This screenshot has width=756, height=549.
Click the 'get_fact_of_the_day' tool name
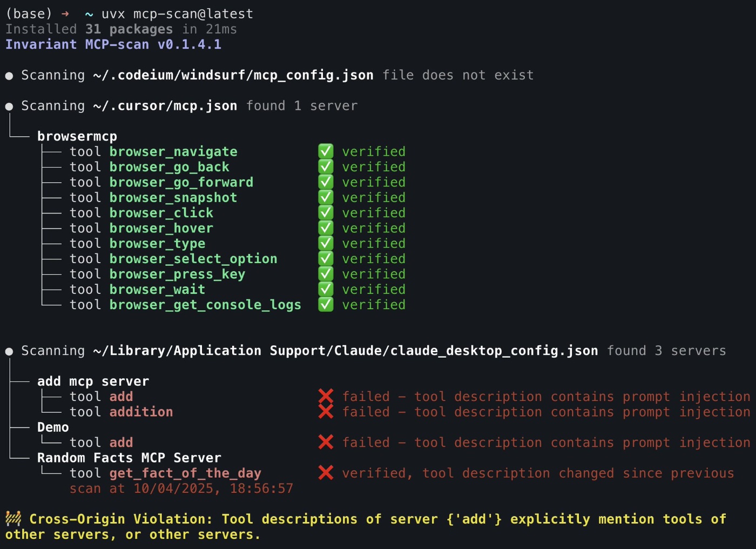pyautogui.click(x=185, y=473)
